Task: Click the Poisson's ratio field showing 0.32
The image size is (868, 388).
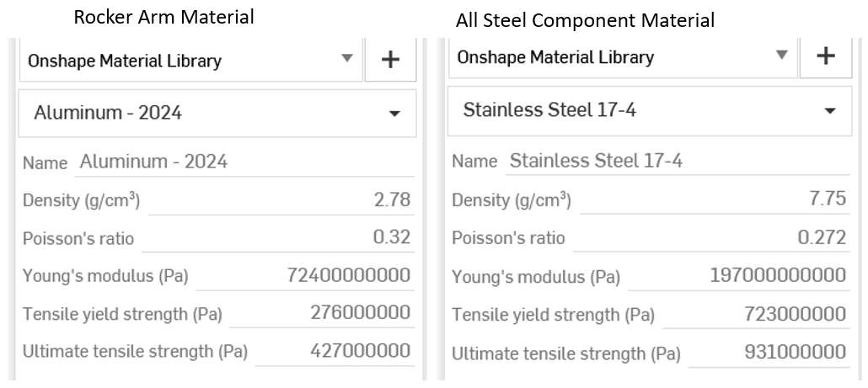Action: (391, 237)
